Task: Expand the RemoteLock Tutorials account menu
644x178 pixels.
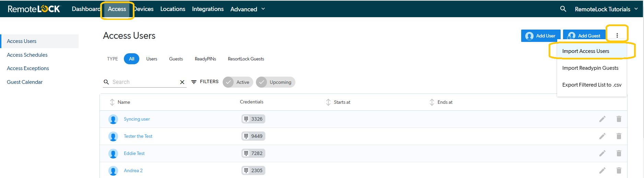Action: pyautogui.click(x=606, y=9)
